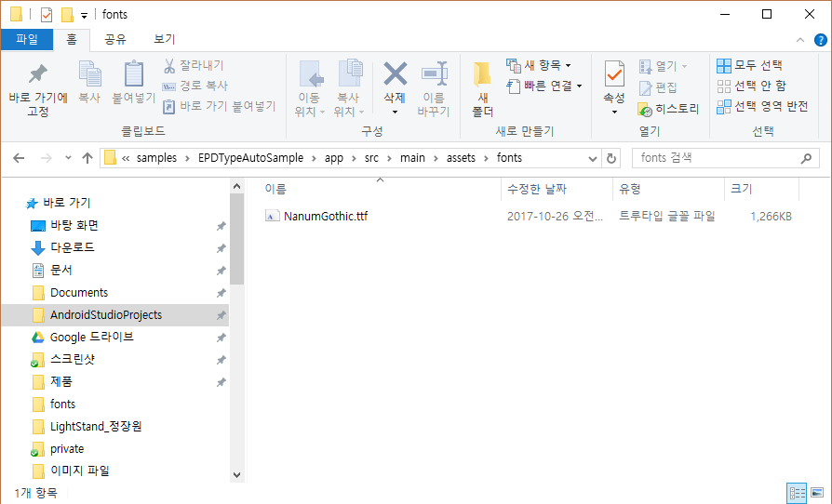Click 'samples' in the address path
This screenshot has width=832, height=504.
pos(156,158)
